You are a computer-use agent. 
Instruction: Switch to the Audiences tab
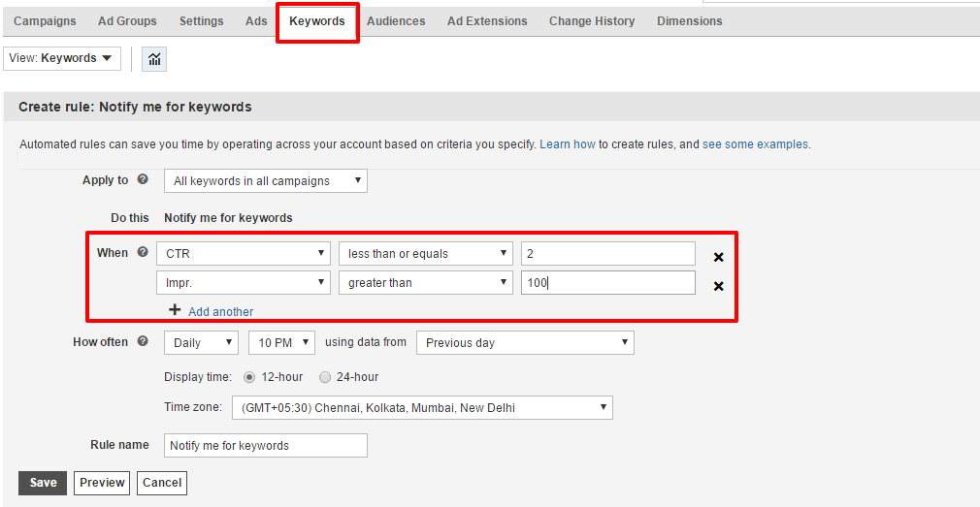coord(396,21)
